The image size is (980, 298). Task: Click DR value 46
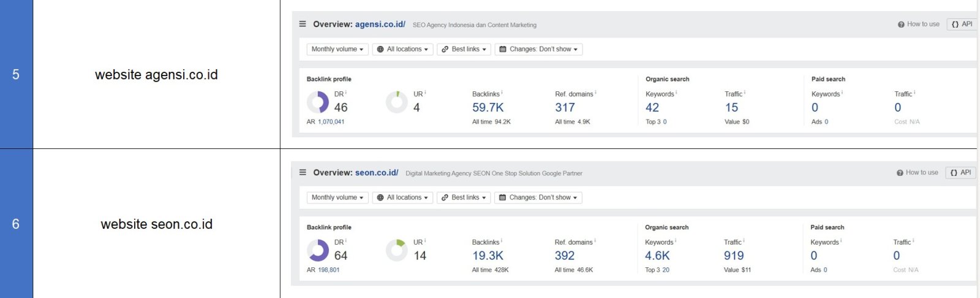point(341,108)
